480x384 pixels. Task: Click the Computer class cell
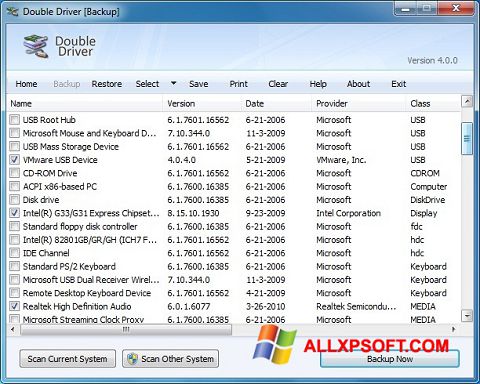(x=429, y=186)
